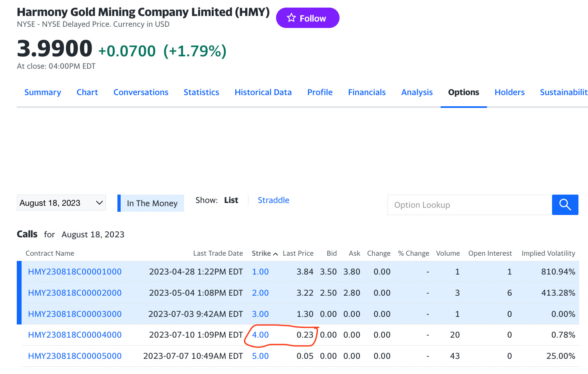Click the 4.00 strike link
The height and width of the screenshot is (374, 588).
pos(260,335)
